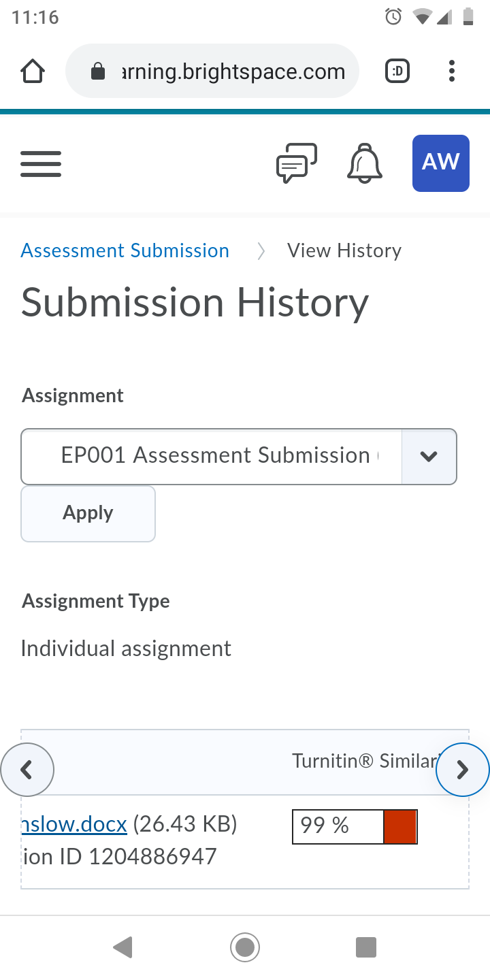Expand the Assignment dropdown arrow
The height and width of the screenshot is (980, 490).
click(x=429, y=457)
